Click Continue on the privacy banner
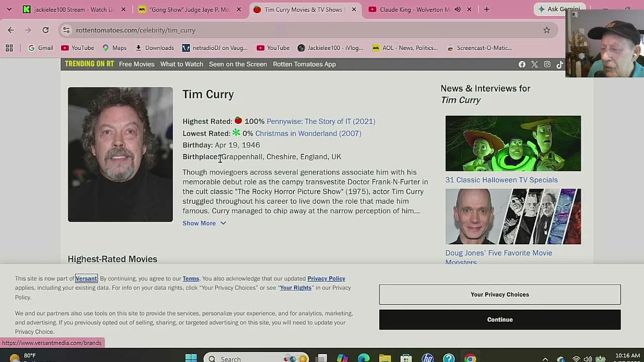 tap(500, 320)
